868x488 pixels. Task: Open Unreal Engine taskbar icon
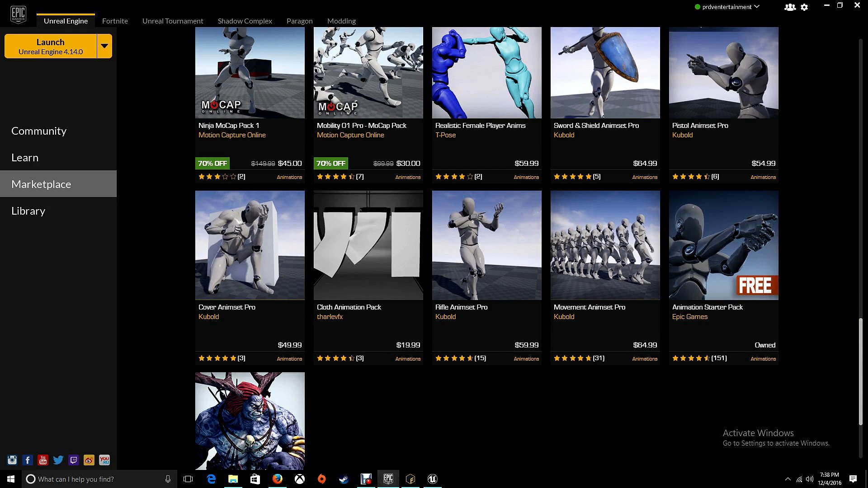(x=433, y=479)
